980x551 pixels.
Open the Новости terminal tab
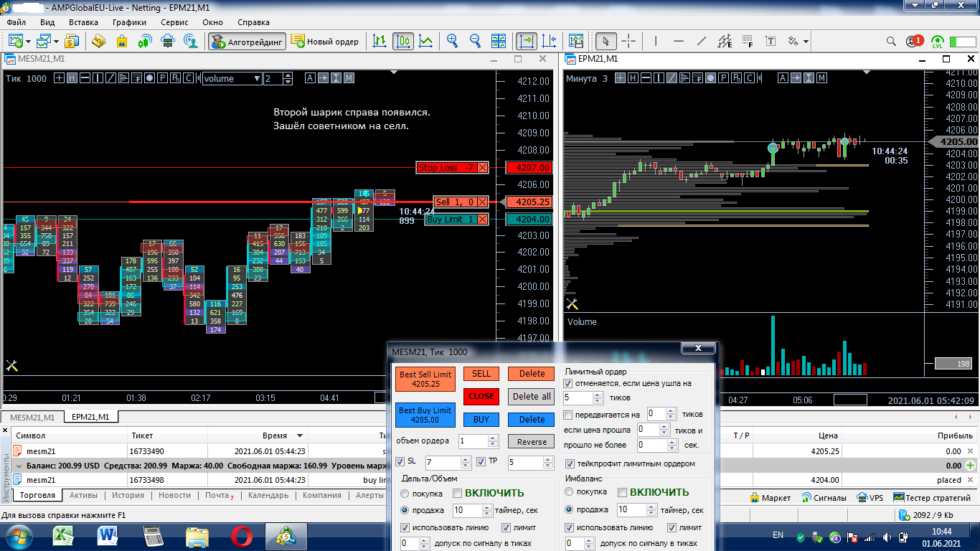pyautogui.click(x=174, y=495)
